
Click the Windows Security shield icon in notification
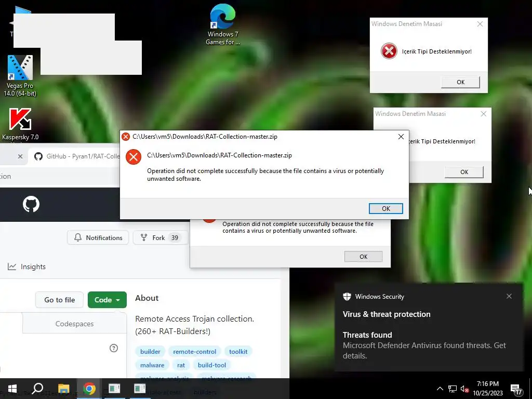347,297
